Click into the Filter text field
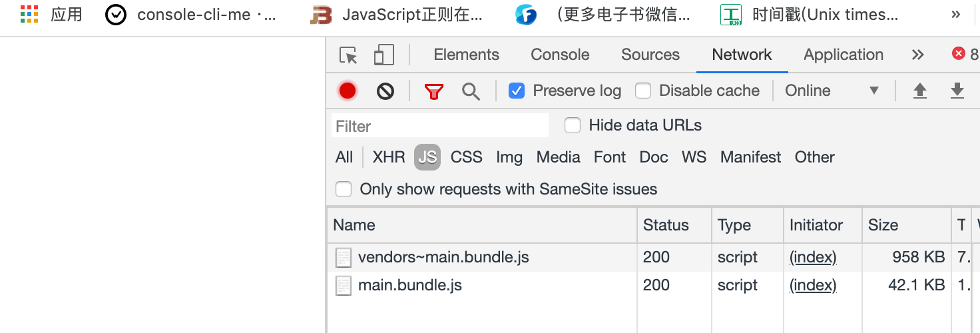 439,126
